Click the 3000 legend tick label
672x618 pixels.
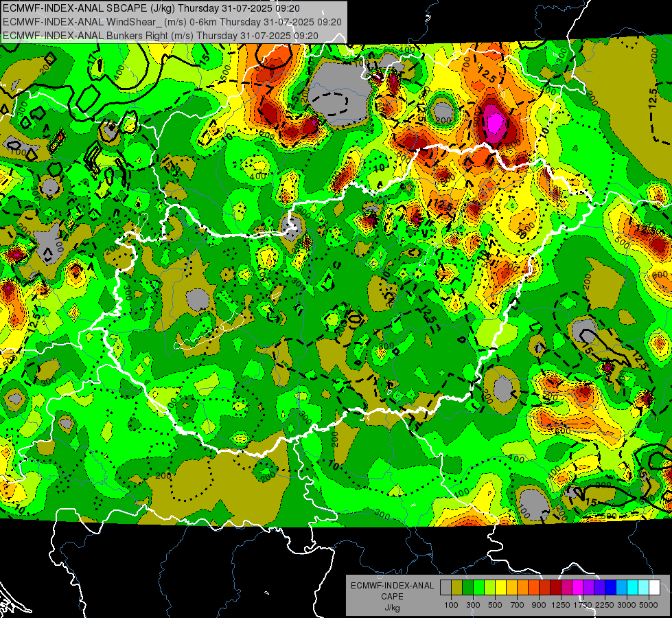point(627,605)
